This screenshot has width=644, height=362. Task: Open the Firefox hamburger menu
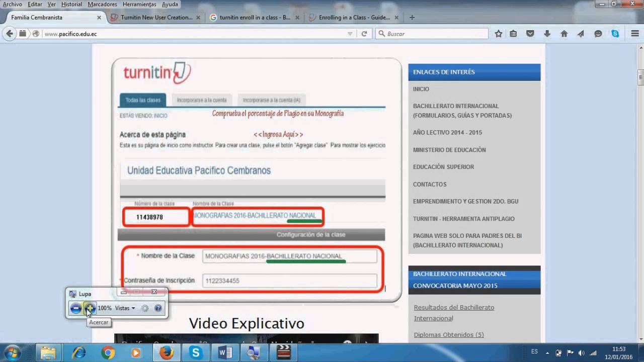point(635,34)
